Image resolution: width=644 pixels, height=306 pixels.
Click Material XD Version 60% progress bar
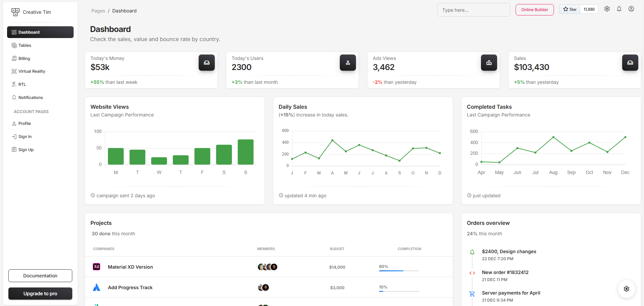click(x=399, y=271)
